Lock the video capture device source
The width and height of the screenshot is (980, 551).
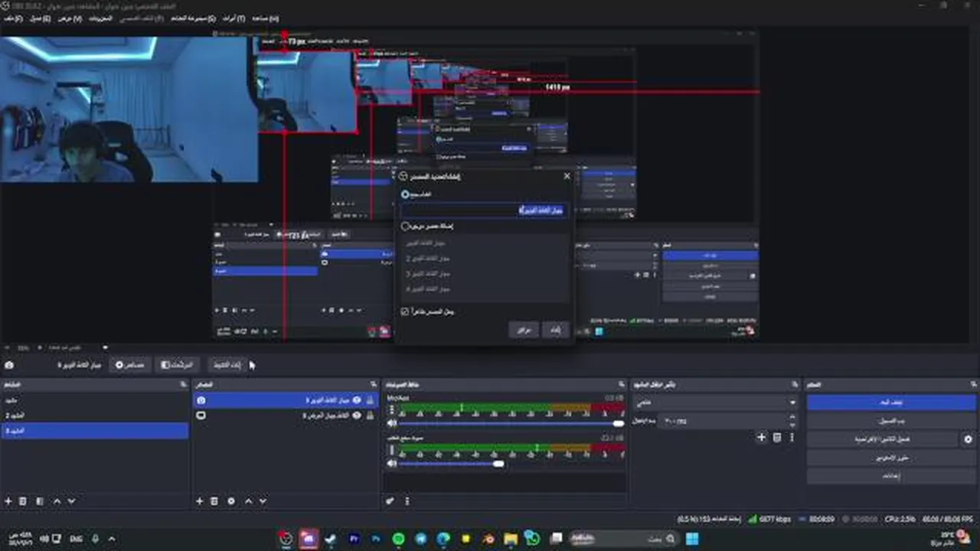coord(371,400)
